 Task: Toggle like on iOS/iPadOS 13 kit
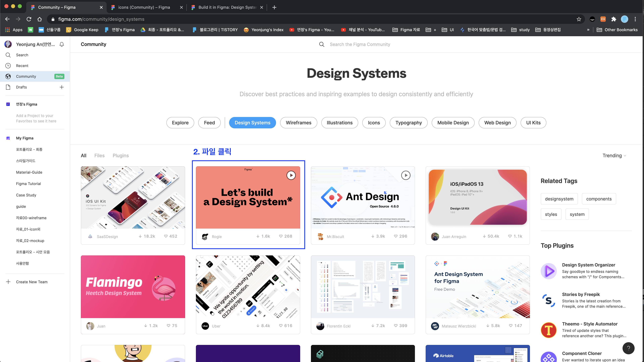coord(510,236)
